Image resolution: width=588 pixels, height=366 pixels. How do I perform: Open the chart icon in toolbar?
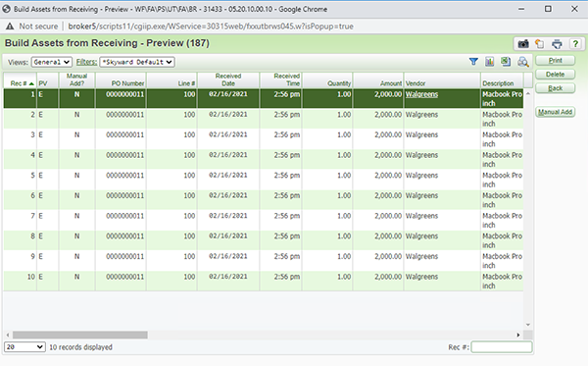(489, 62)
